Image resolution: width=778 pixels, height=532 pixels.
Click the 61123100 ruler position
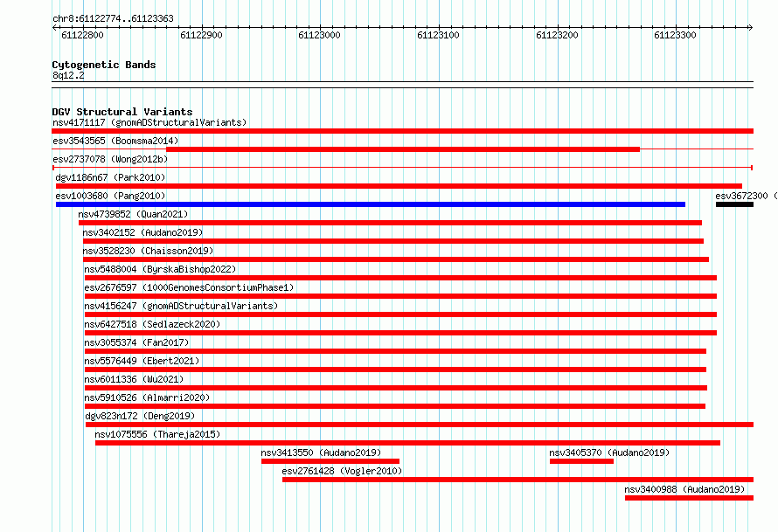(x=438, y=35)
